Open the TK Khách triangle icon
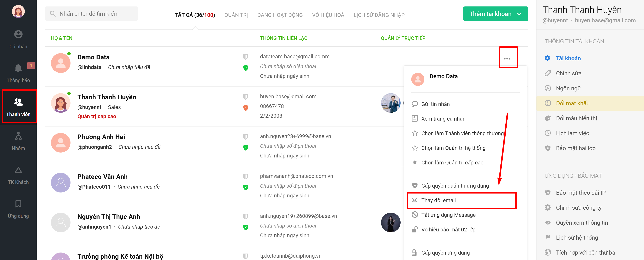Screen dimensions: 644x260 [18, 170]
